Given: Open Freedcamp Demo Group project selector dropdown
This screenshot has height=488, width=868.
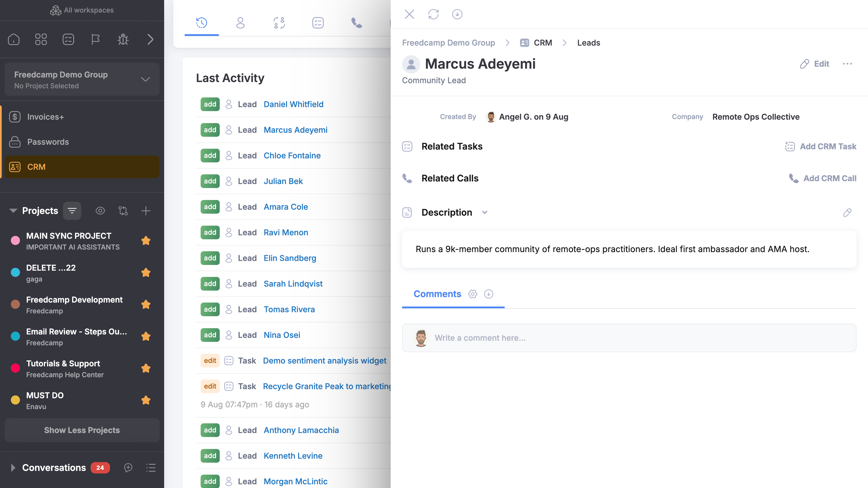Looking at the screenshot, I should (x=82, y=79).
